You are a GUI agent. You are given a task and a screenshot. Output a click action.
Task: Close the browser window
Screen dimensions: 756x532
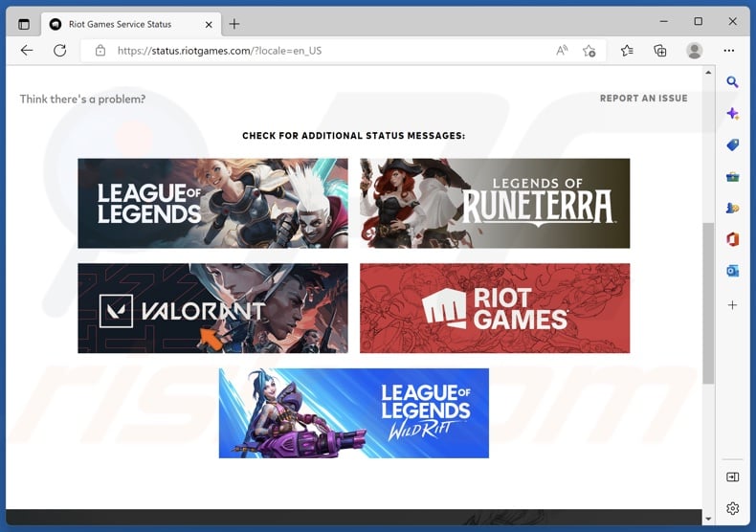(x=732, y=22)
